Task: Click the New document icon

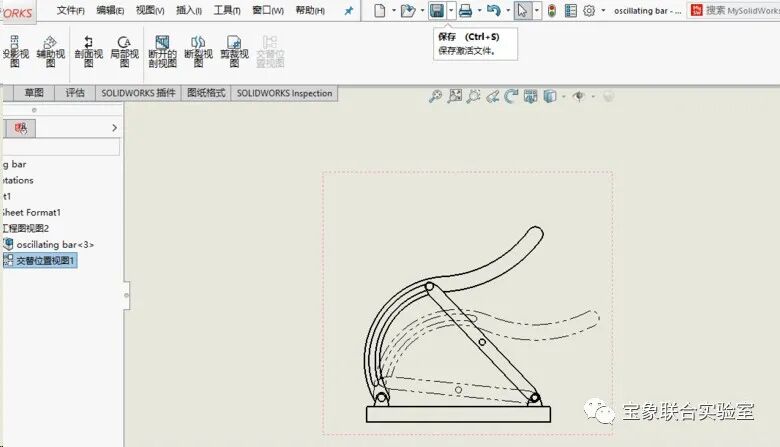Action: click(x=380, y=10)
